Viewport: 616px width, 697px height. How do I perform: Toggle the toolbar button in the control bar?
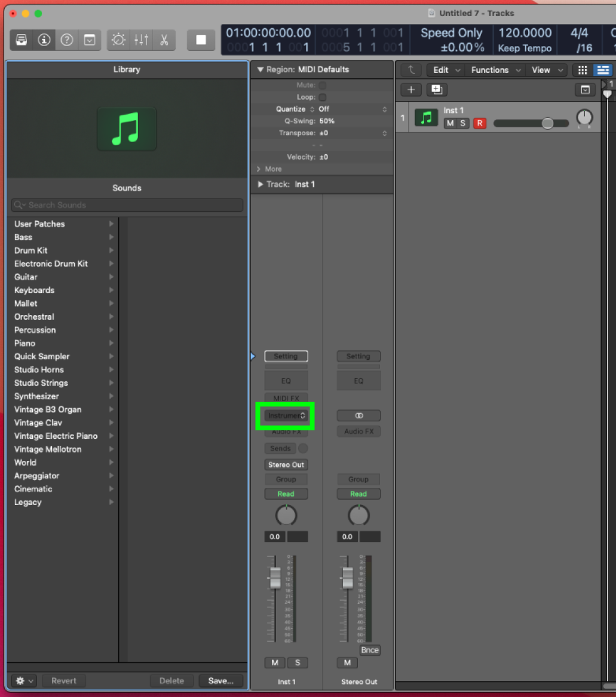90,40
